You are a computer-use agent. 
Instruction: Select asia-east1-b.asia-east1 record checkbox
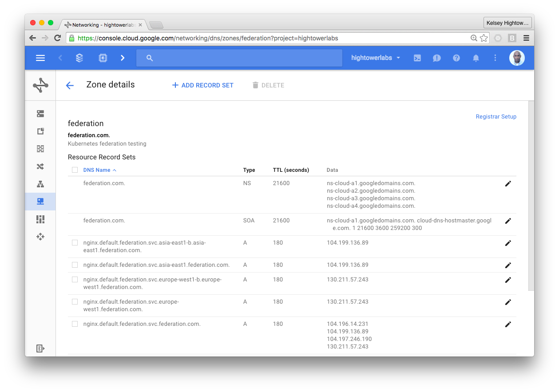coord(75,243)
